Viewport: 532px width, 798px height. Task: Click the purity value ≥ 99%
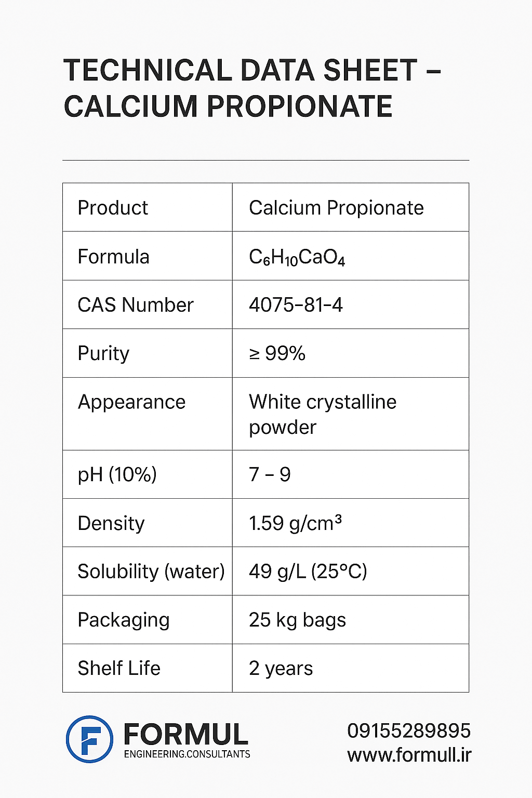pos(277,353)
